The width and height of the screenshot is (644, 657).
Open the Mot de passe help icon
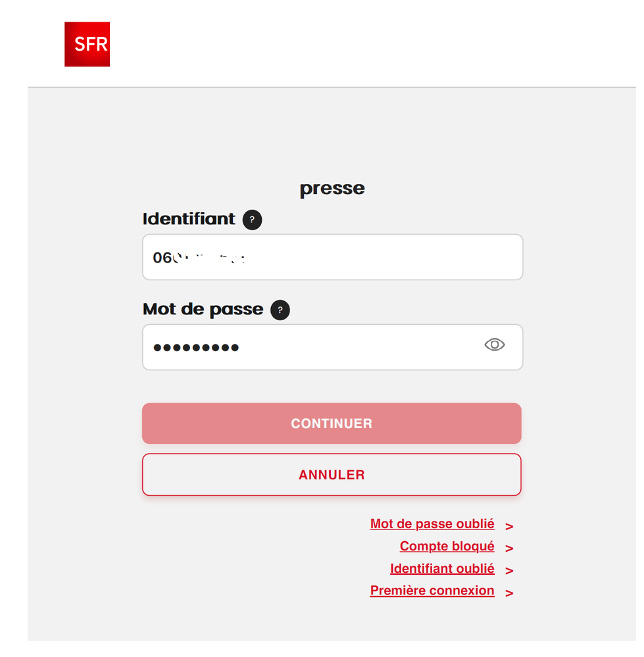(x=280, y=310)
